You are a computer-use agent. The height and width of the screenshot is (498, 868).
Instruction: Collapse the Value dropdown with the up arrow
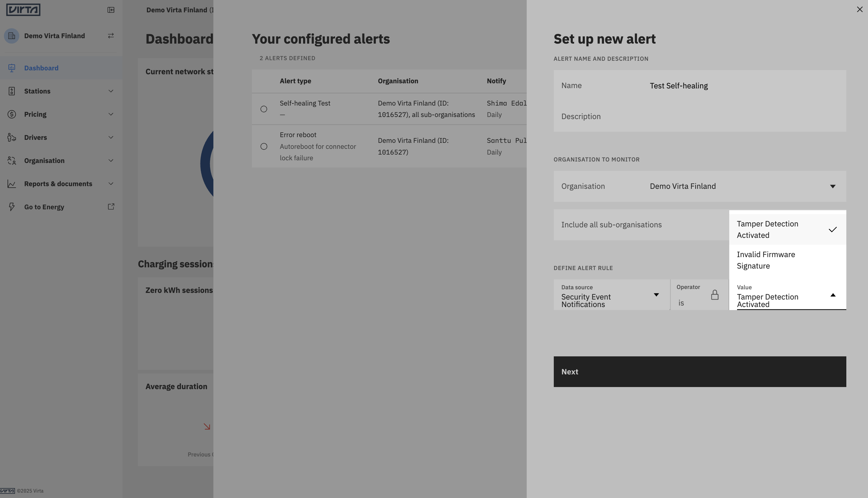(833, 295)
